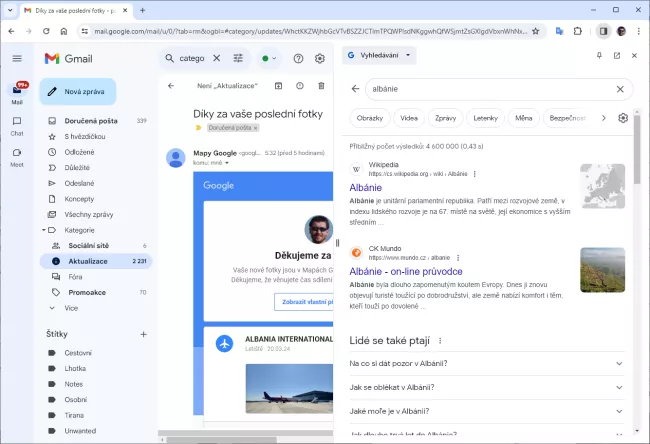The width and height of the screenshot is (650, 444).
Task: Select the Obrázky search filter tab
Action: (x=367, y=118)
